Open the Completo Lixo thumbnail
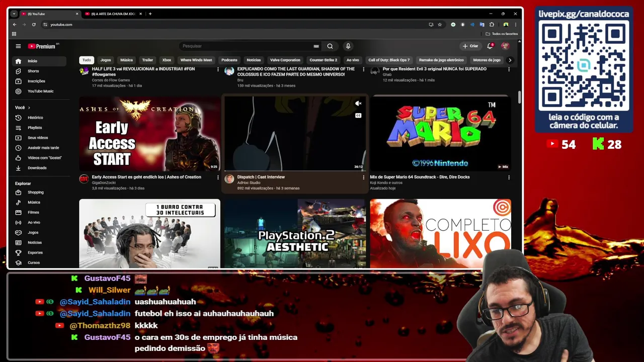The height and width of the screenshot is (362, 644). [440, 233]
